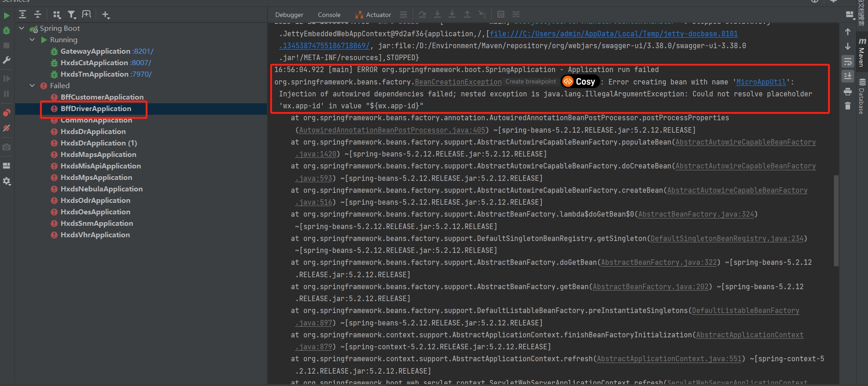Viewport: 868px width, 386px height.
Task: Click the Stop square icon in sidebar
Action: coord(6,45)
